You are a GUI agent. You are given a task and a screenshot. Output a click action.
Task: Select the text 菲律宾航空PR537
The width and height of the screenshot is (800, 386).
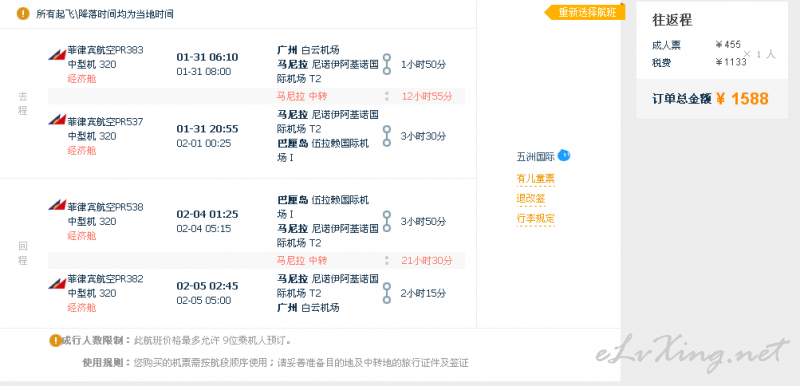coord(106,122)
